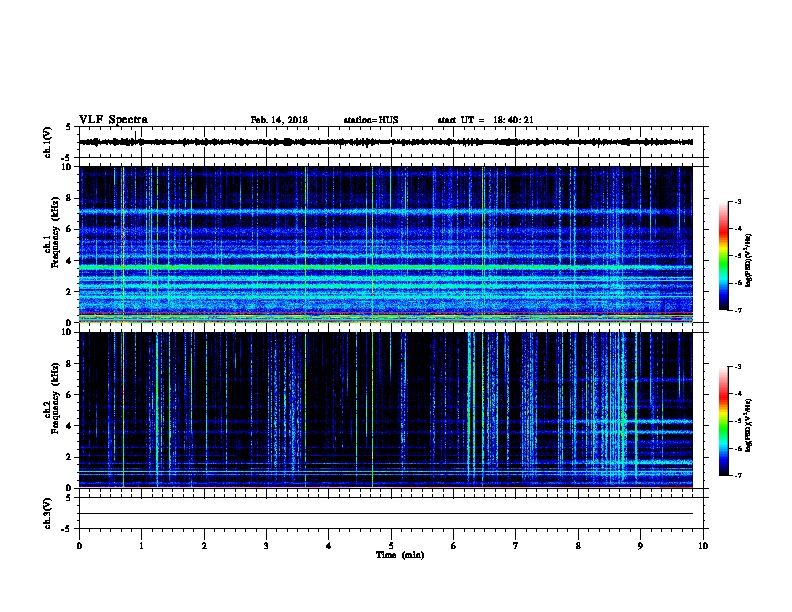
Task: Click the "-3" label on ch.1 color scale
Action: point(737,201)
